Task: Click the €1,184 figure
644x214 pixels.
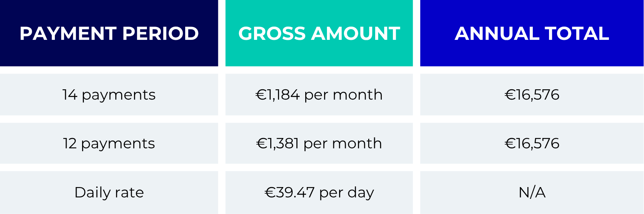Action: click(x=278, y=95)
